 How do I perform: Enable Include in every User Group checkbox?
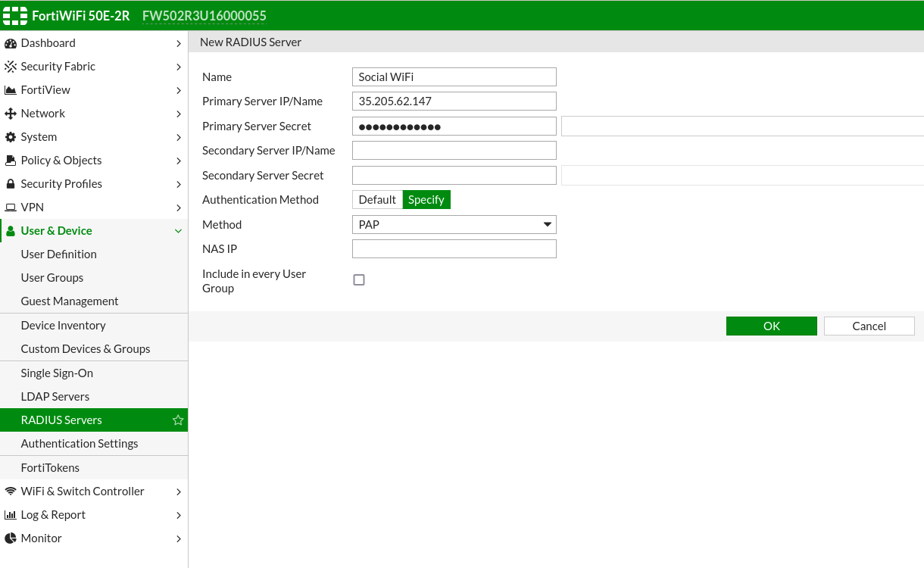point(359,280)
